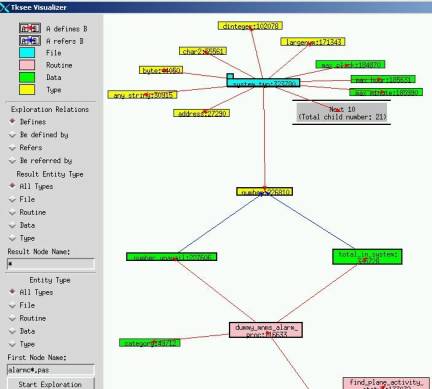Select the green category data node
432x389 pixels.
[x=150, y=343]
